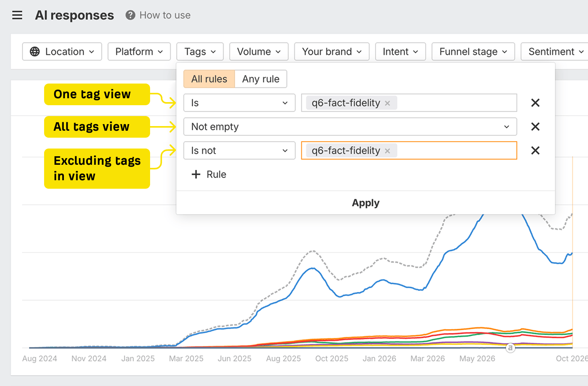Delete the Not empty rule

(535, 126)
